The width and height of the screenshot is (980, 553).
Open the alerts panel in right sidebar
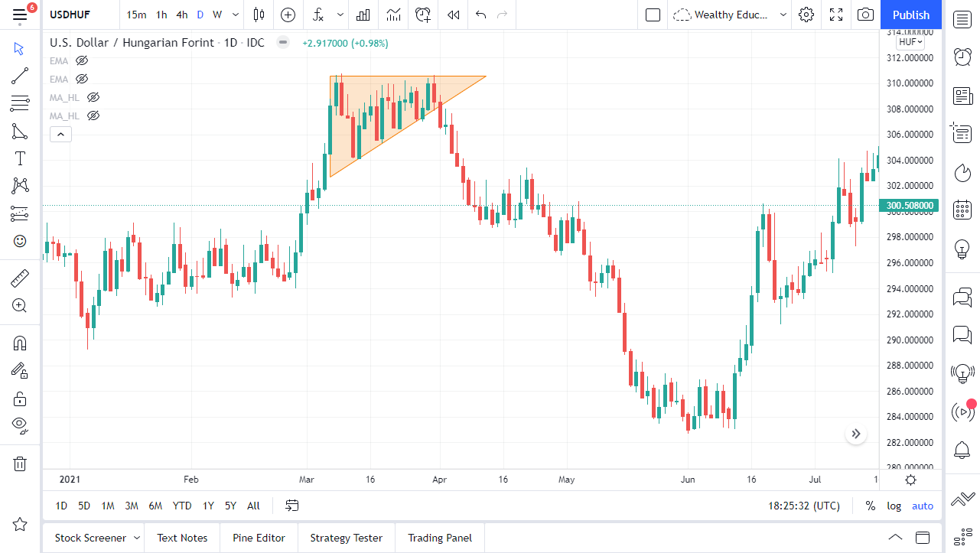962,57
